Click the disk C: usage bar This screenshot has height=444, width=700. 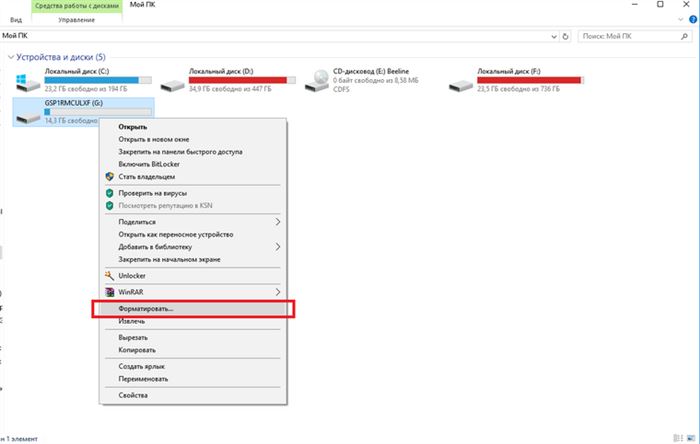(x=98, y=80)
